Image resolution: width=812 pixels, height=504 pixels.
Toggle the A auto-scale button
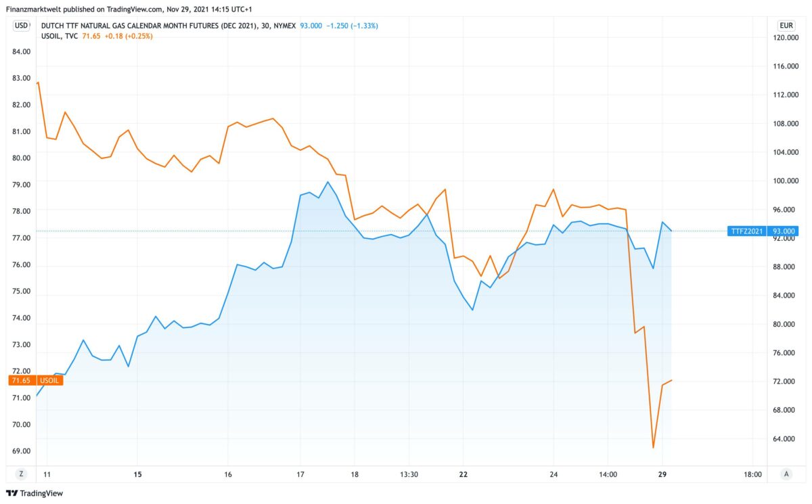tap(786, 474)
